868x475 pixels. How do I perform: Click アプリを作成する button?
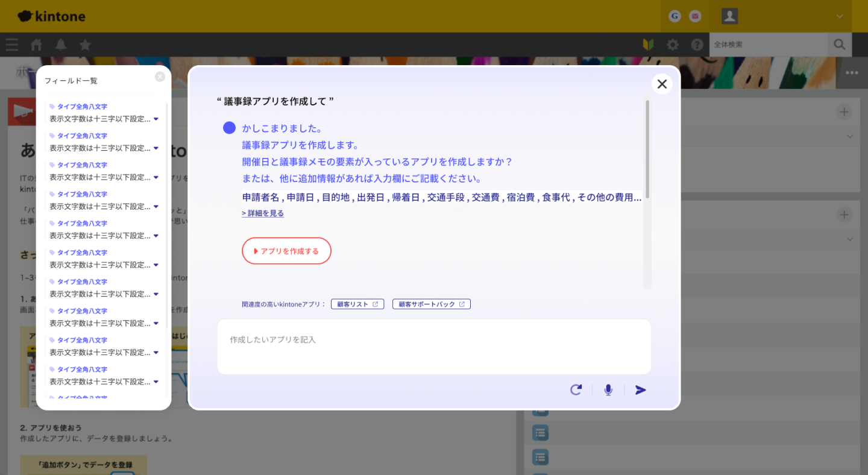click(x=286, y=251)
